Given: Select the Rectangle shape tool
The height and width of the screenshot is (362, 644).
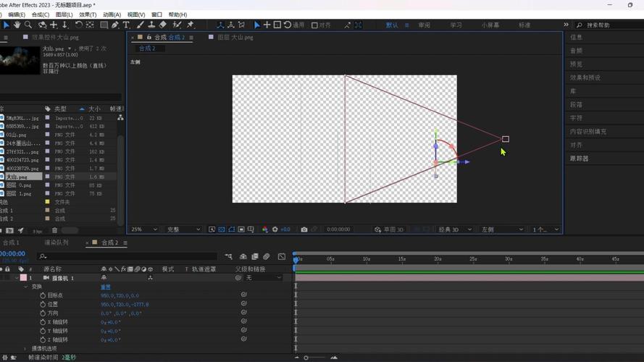Looking at the screenshot, I should click(x=104, y=25).
